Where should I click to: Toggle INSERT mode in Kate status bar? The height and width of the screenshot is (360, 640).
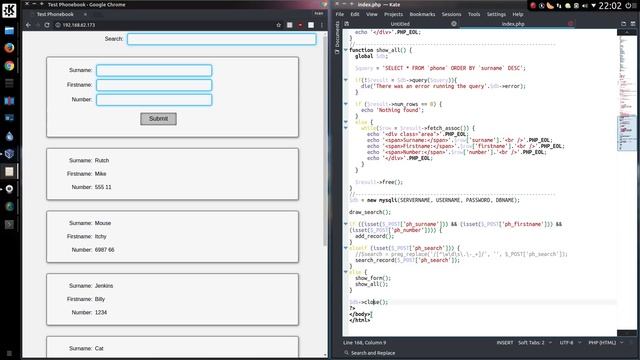click(x=504, y=342)
